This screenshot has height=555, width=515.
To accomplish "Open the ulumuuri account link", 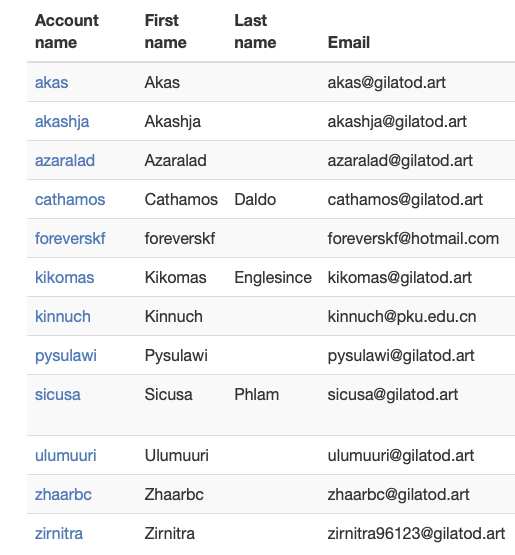I will (65, 456).
